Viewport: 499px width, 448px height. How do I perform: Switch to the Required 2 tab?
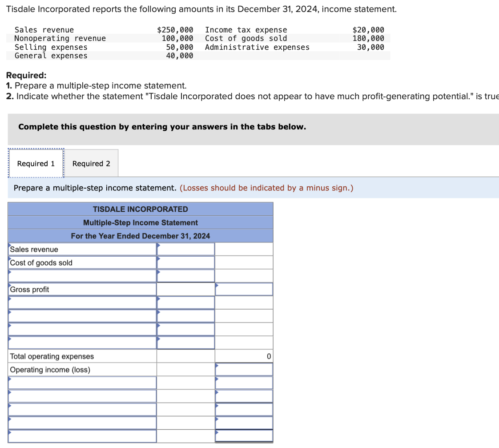pyautogui.click(x=91, y=163)
